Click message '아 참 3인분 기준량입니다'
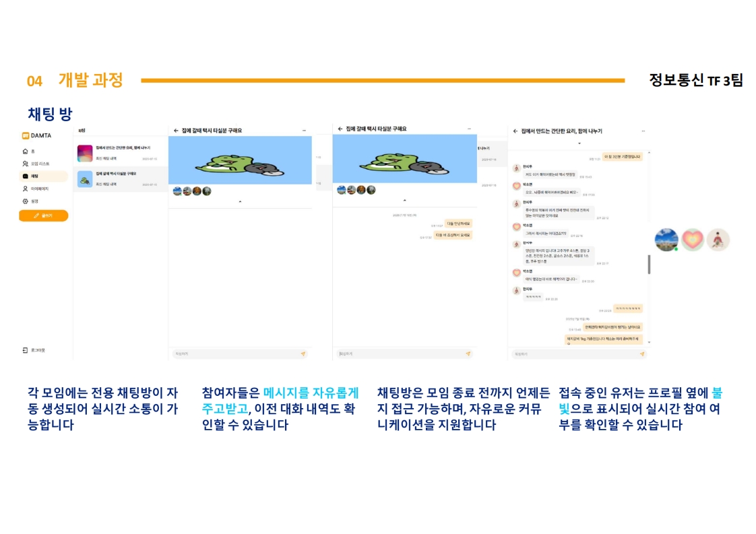Image resolution: width=756 pixels, height=534 pixels. tap(623, 157)
